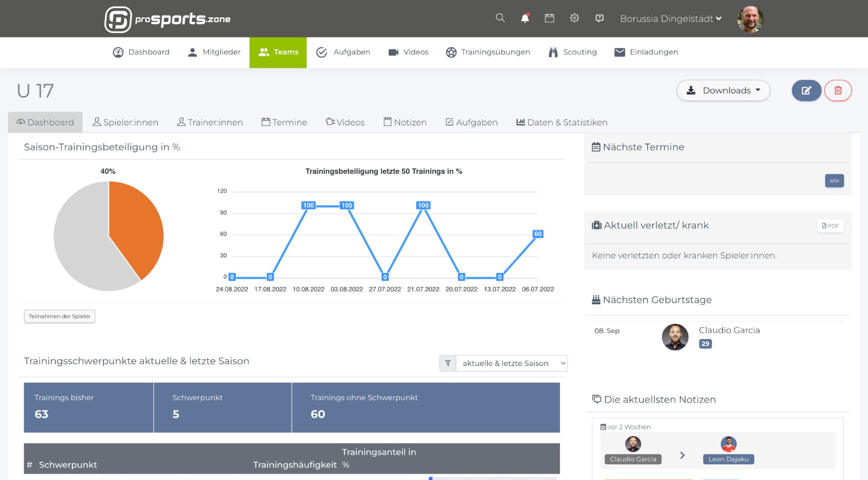Click Teilnahmen der Spieler button
868x480 pixels.
[60, 316]
